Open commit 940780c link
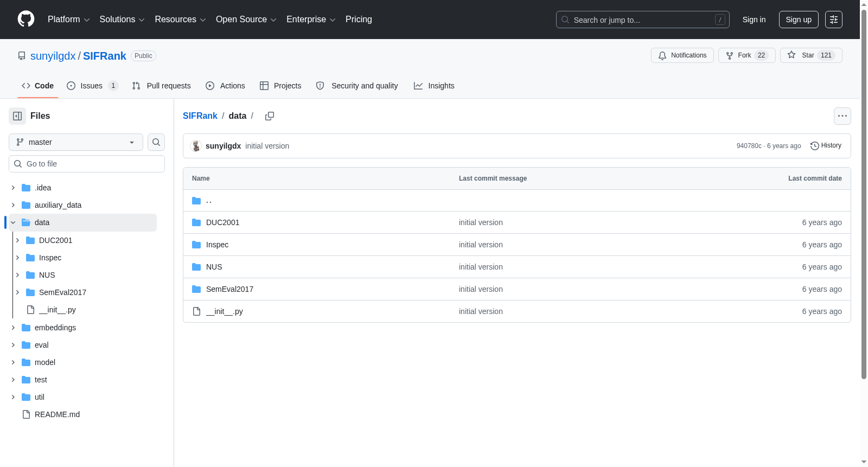Viewport: 868px width, 467px height. coord(749,146)
